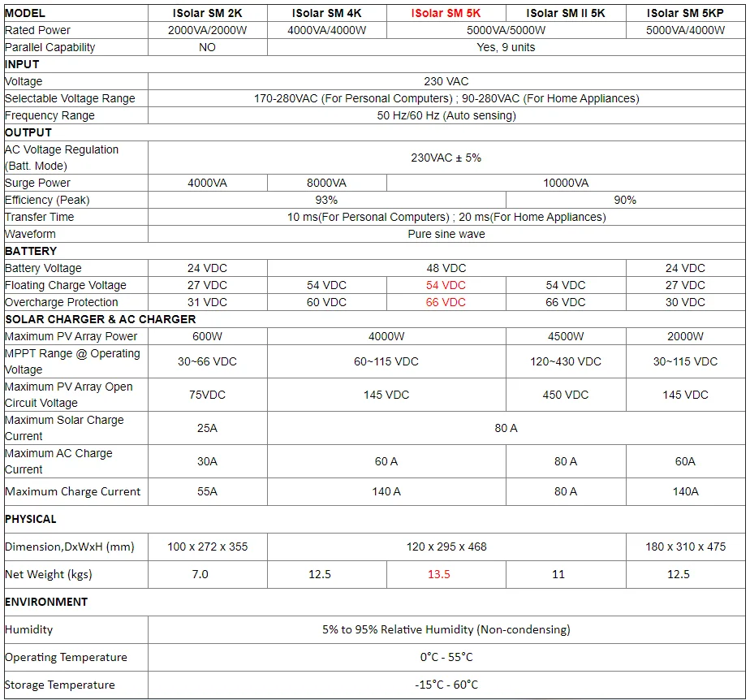Select the 2000VA/2000W rated power cell
This screenshot has width=750, height=700.
coord(207,30)
